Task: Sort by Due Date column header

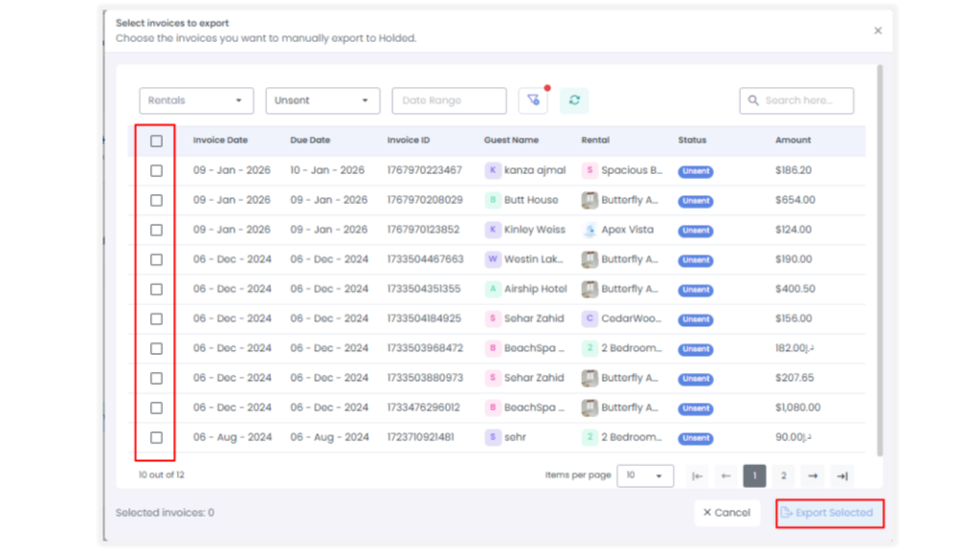Action: (310, 140)
